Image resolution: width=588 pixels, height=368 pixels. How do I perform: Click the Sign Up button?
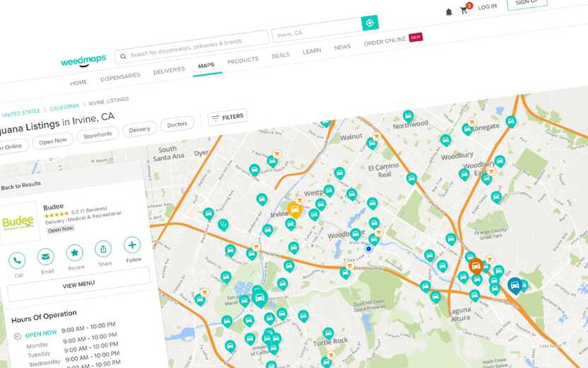tap(527, 3)
